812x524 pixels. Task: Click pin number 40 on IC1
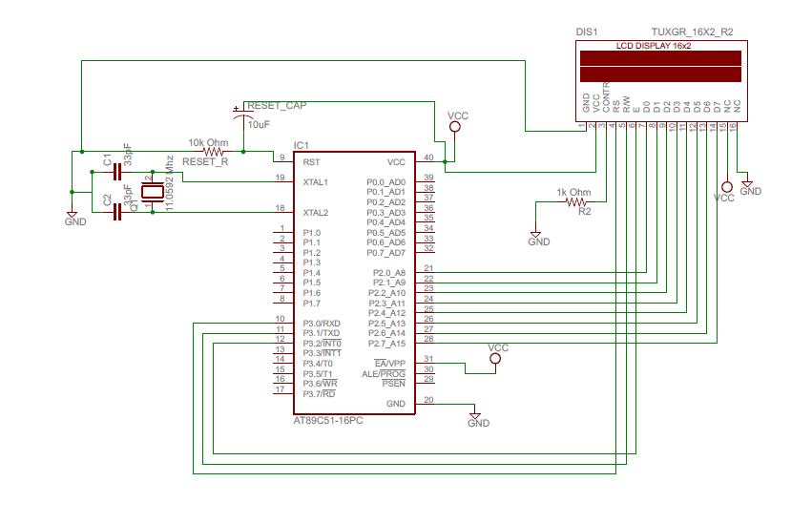[428, 157]
